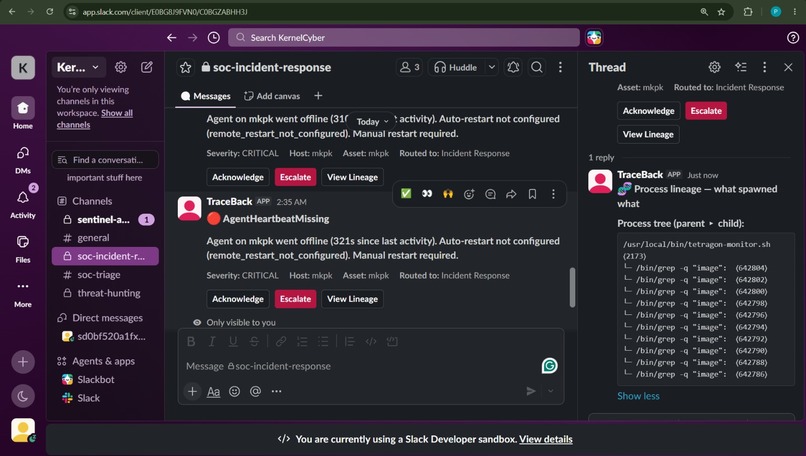Image resolution: width=806 pixels, height=456 pixels.
Task: React with the eyes emoji
Action: click(x=427, y=194)
